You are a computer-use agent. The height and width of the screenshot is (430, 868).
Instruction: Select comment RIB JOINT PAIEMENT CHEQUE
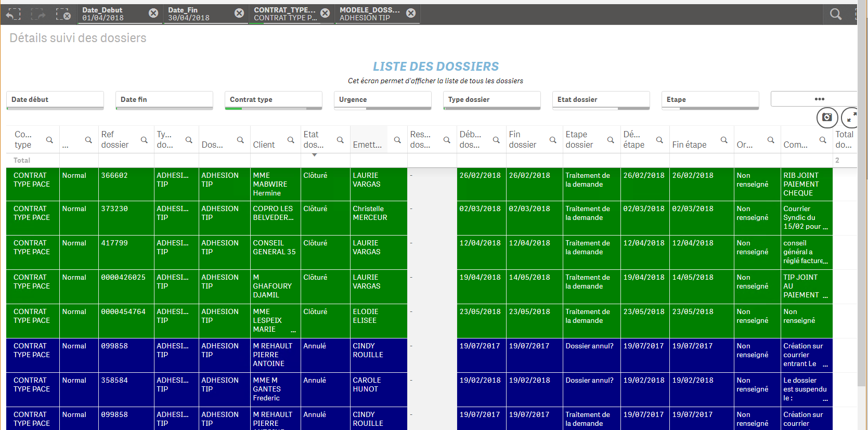[806, 184]
